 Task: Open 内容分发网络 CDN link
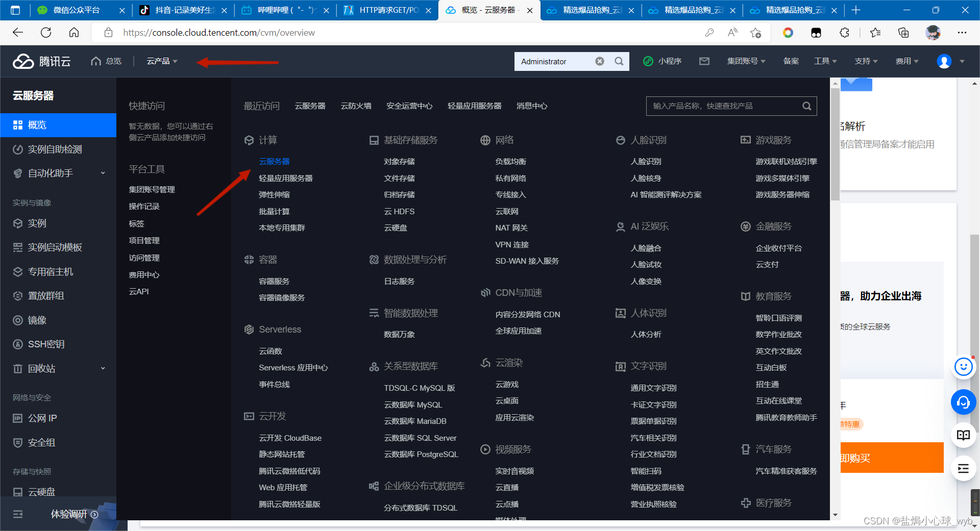(528, 315)
